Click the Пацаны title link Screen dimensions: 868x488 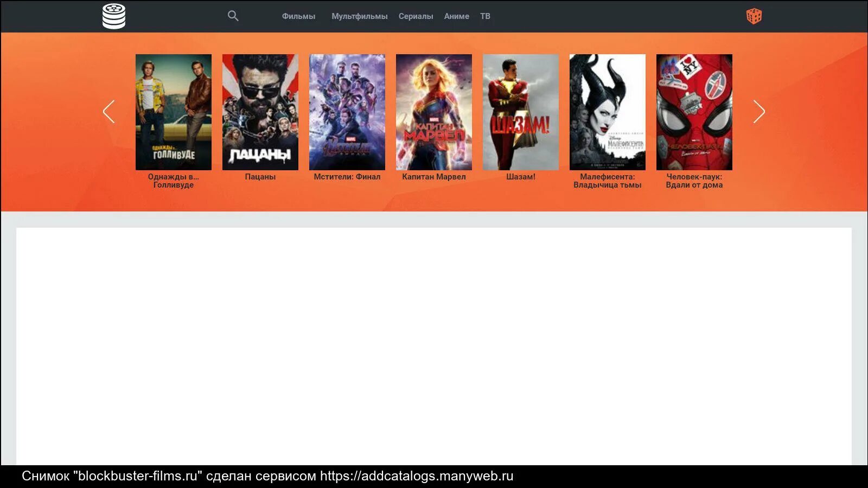tap(260, 177)
